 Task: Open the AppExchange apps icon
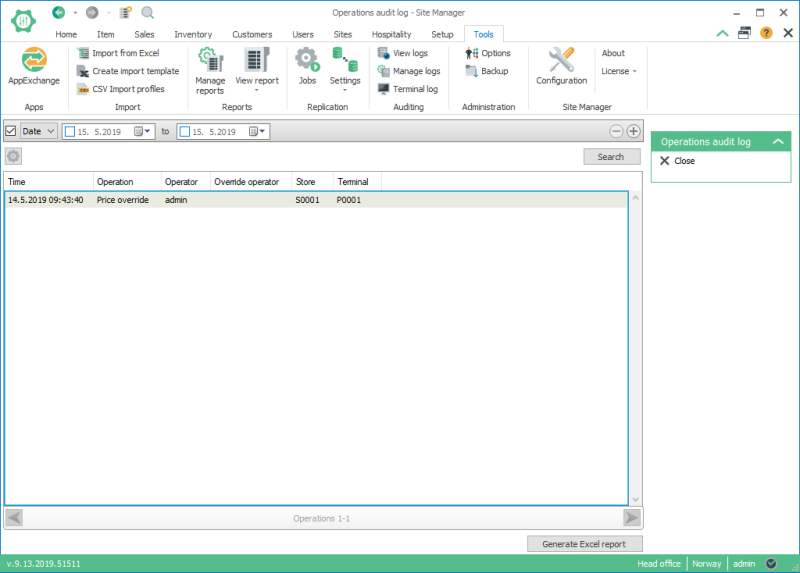point(34,61)
